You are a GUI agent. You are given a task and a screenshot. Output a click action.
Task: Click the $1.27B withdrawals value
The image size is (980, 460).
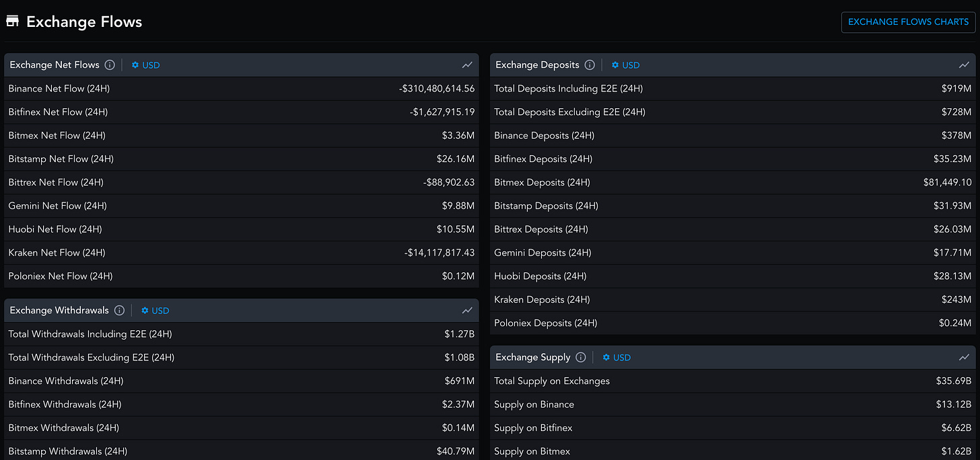coord(459,334)
